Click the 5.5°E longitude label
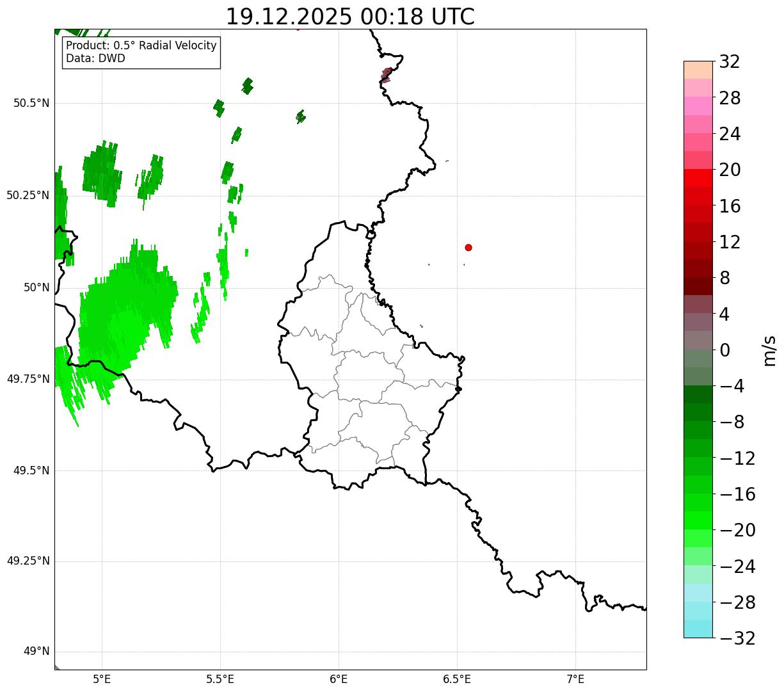The image size is (784, 692). pos(220,679)
